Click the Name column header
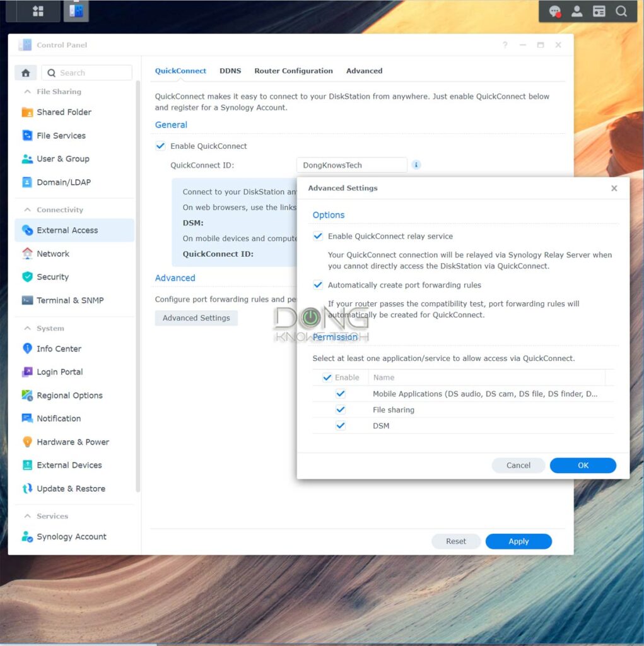644x646 pixels. click(x=486, y=377)
